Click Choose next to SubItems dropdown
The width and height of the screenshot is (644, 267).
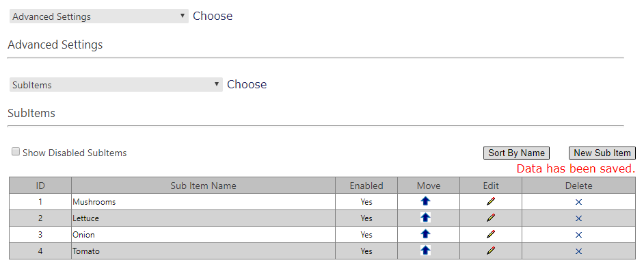(x=247, y=84)
